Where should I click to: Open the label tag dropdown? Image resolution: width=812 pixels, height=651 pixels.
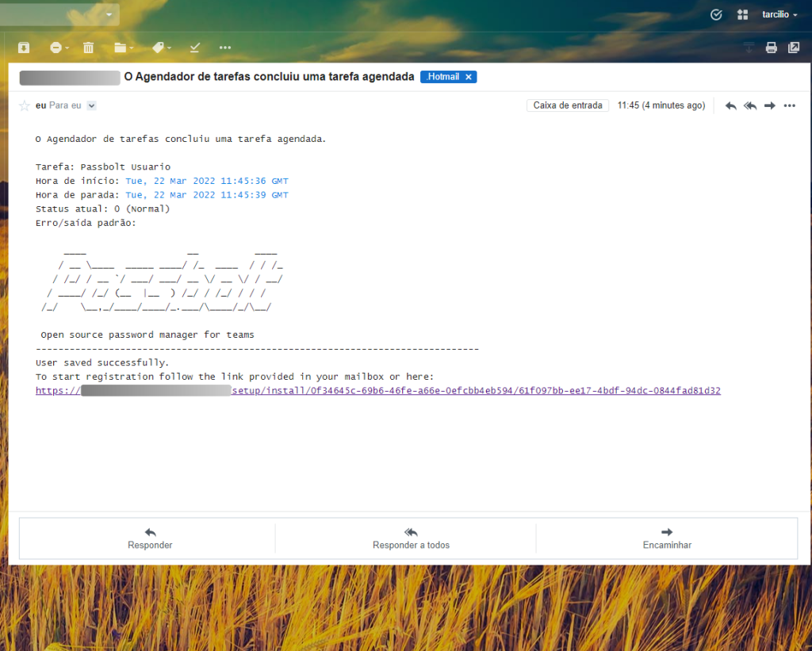click(x=161, y=48)
